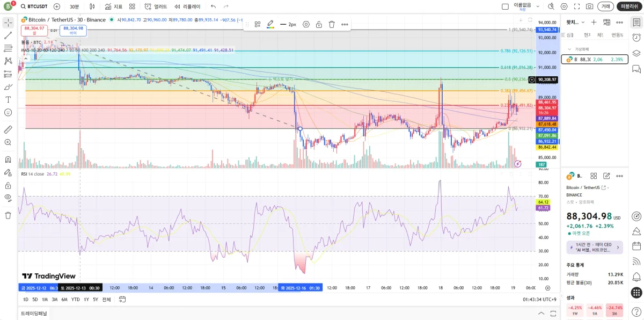Open indicator templates grid icon

[132, 6]
